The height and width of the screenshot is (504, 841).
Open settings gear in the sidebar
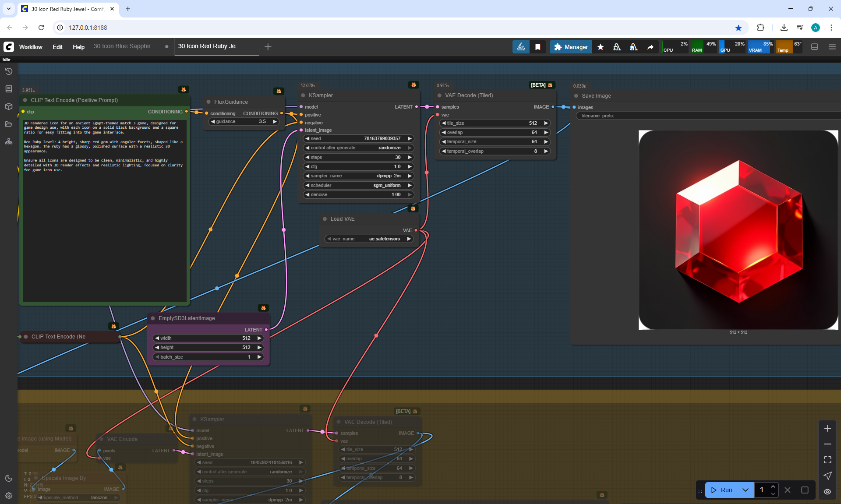coord(8,495)
